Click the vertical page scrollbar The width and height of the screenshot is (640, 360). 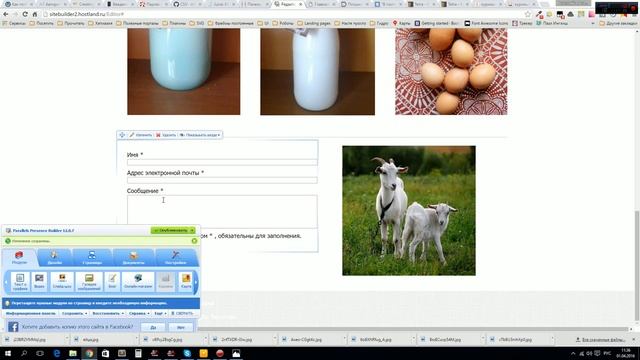point(637,265)
